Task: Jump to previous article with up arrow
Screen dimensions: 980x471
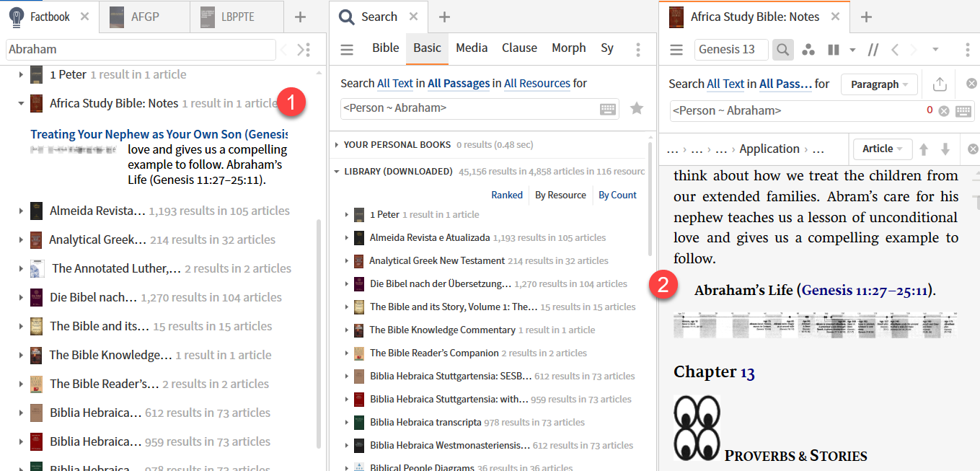Action: pos(923,149)
